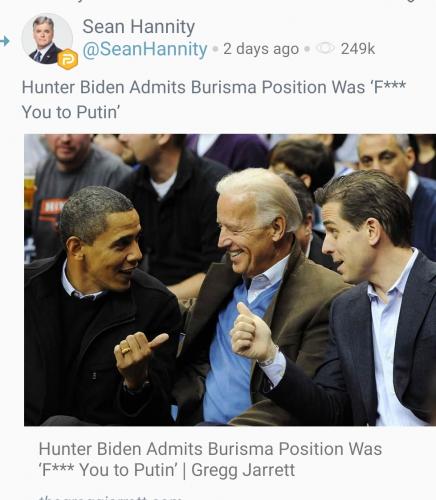The width and height of the screenshot is (436, 500).
Task: Open the link card headline below the photo
Action: coord(210,459)
